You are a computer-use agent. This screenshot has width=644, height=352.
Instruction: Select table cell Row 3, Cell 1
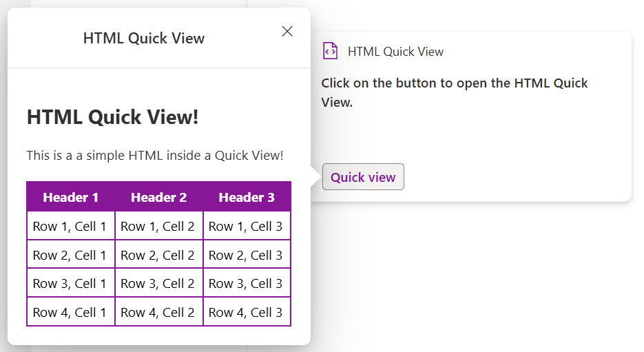70,283
